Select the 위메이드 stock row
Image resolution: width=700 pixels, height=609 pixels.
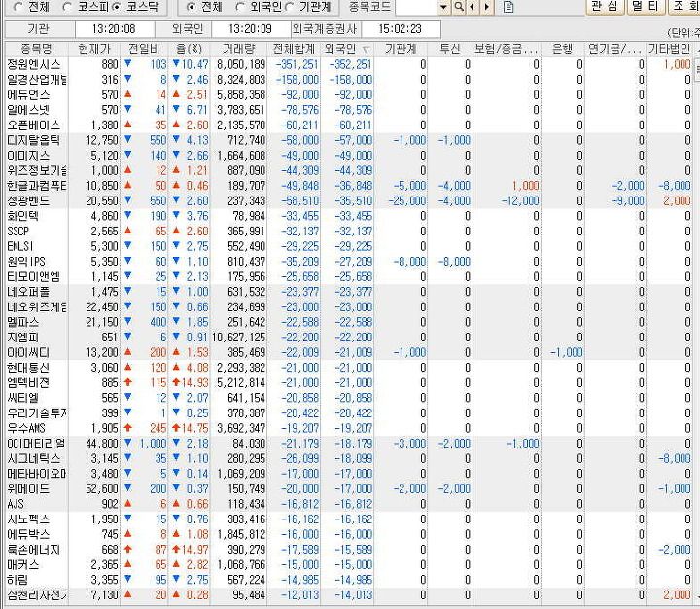349,489
